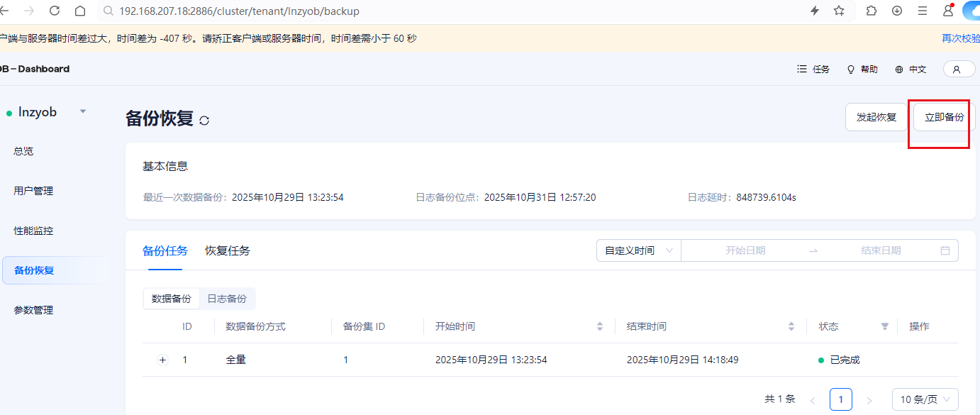Click the 发起恢复 button

876,117
